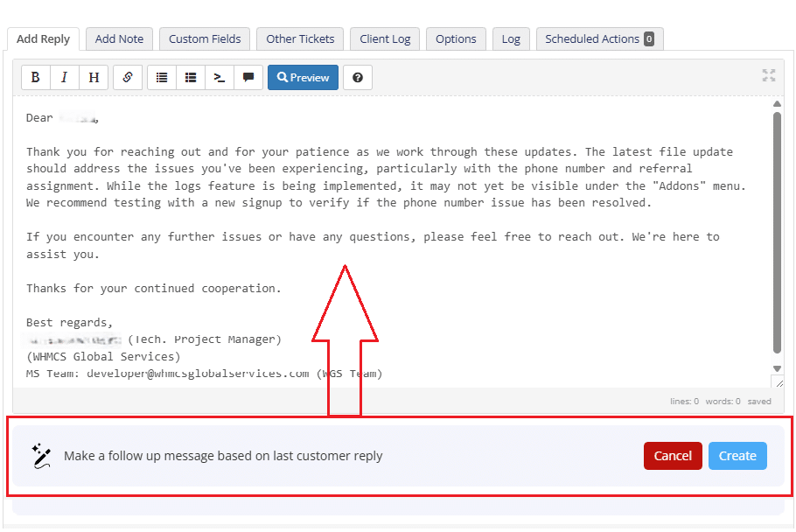Viewport: 796px width, 532px height.
Task: Switch to the Add Note tab
Action: pyautogui.click(x=119, y=38)
